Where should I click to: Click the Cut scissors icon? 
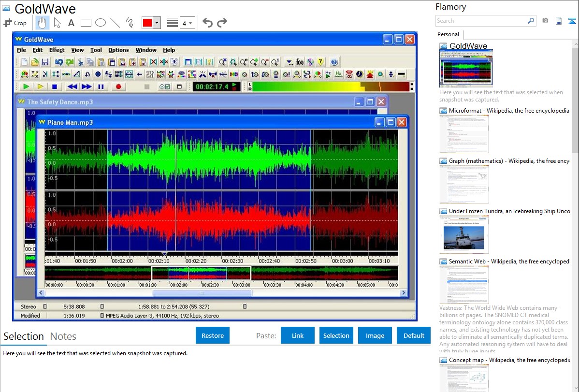(80, 62)
